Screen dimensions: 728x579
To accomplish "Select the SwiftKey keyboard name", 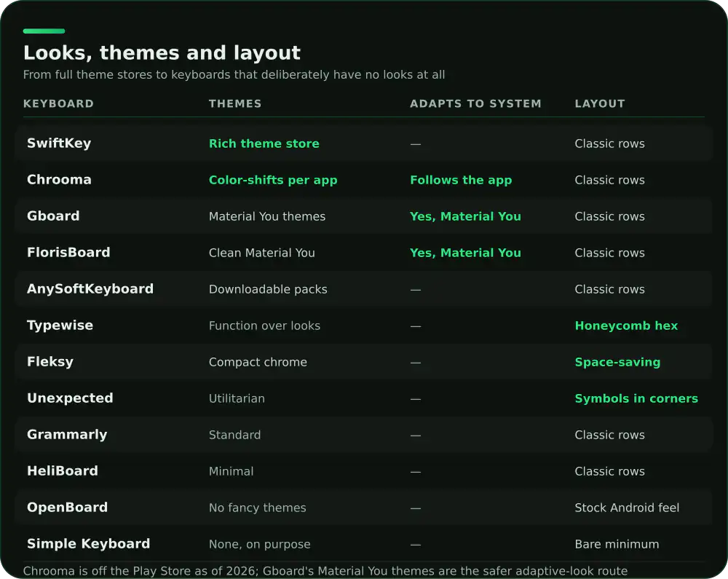I will pos(59,143).
